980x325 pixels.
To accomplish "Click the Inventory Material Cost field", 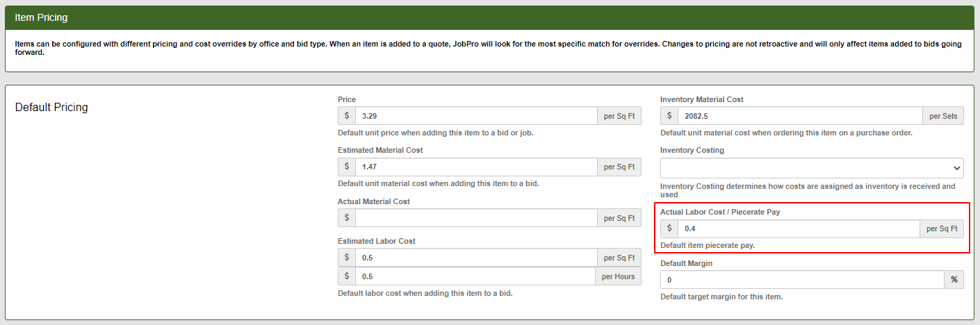I will tap(799, 116).
